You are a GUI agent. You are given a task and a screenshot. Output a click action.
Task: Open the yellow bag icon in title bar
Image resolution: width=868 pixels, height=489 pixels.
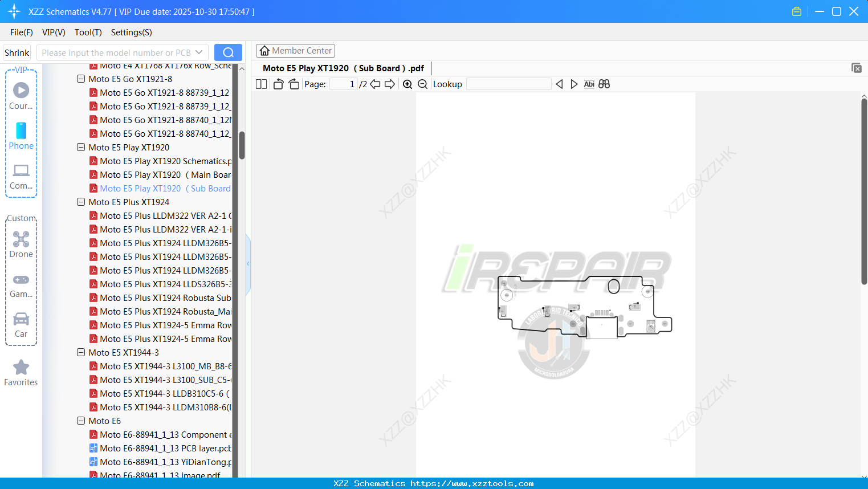click(797, 11)
